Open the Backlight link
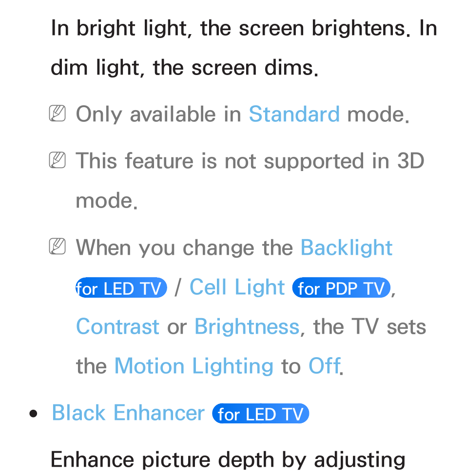465x476 pixels. 346,248
